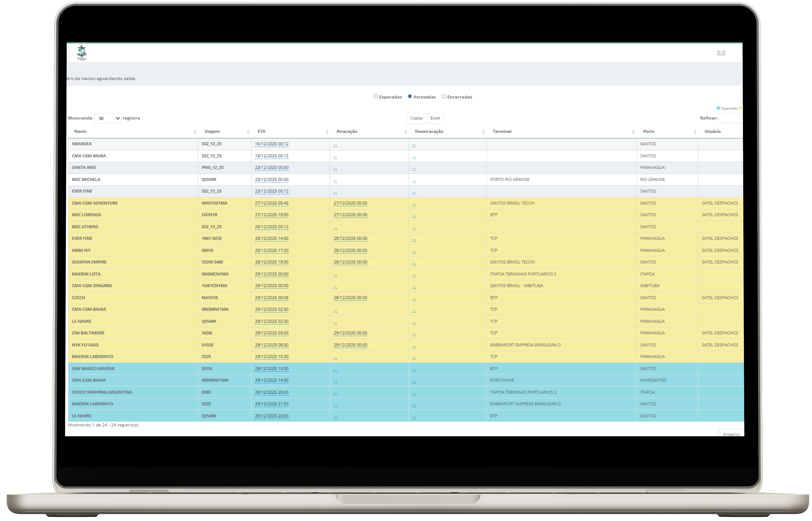Viewport: 812px width, 521px height.
Task: Sort by ETA column arrows
Action: pyautogui.click(x=326, y=132)
